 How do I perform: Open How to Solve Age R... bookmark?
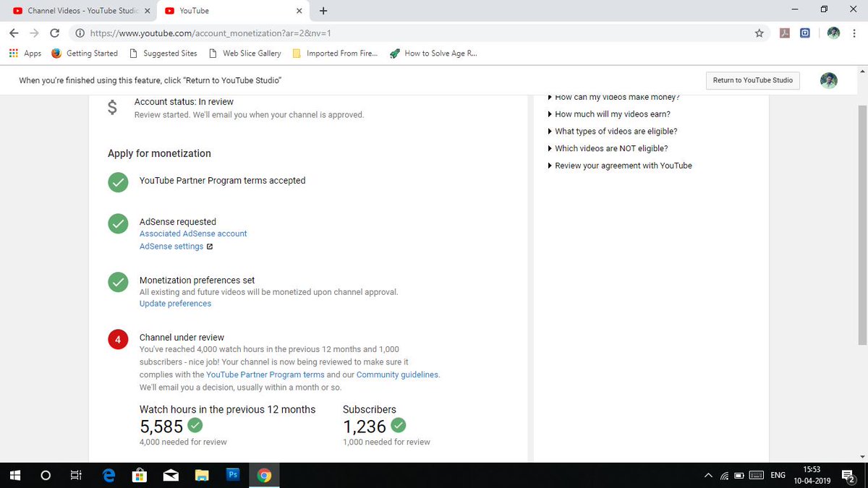(x=433, y=53)
